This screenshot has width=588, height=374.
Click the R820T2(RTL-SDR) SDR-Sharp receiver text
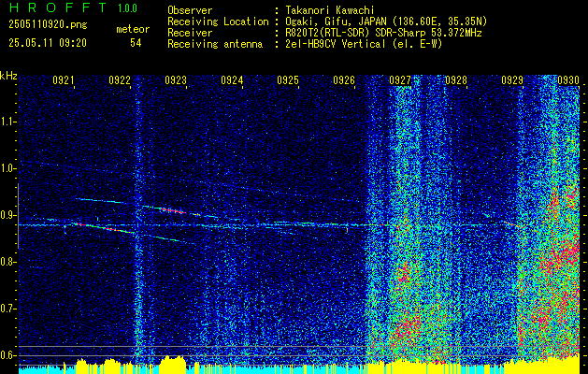click(x=383, y=33)
